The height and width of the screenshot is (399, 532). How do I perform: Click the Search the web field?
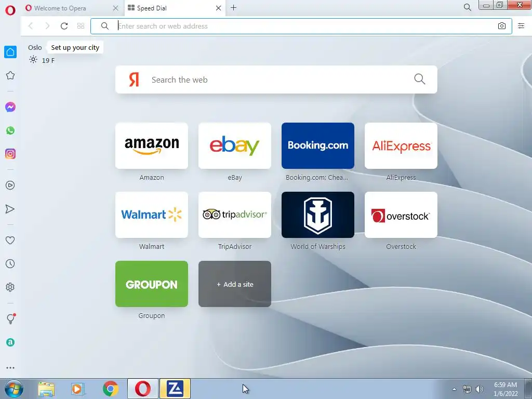276,79
